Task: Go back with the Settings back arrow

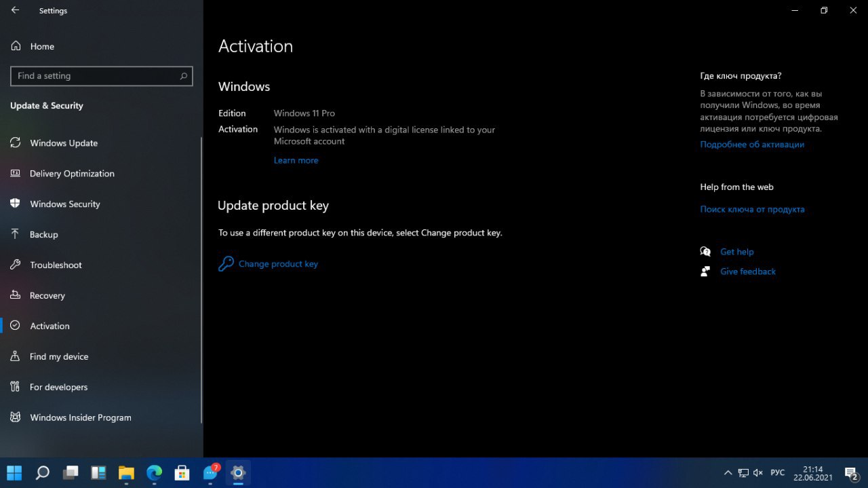Action: pyautogui.click(x=15, y=10)
